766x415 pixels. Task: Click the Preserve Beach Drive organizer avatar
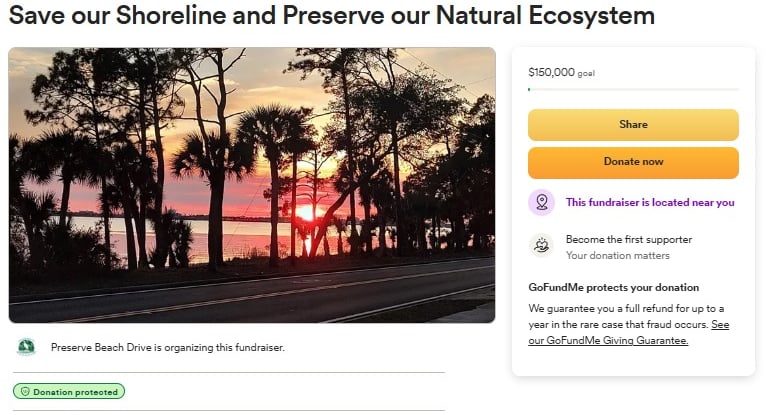[26, 347]
